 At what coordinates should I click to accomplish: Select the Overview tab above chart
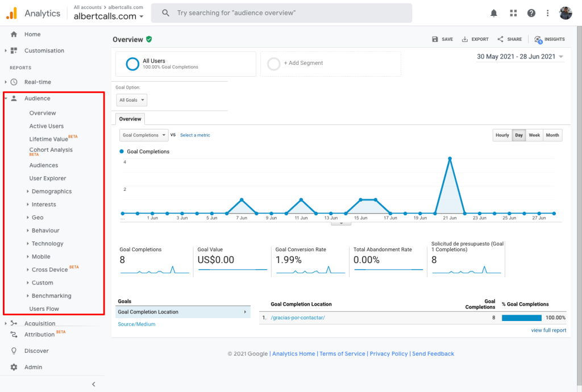[x=130, y=119]
